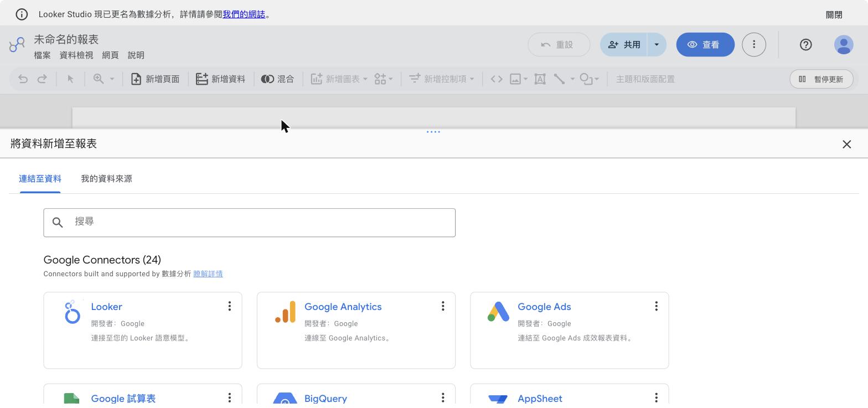Select the shape tool icon
This screenshot has width=868, height=408.
click(586, 79)
